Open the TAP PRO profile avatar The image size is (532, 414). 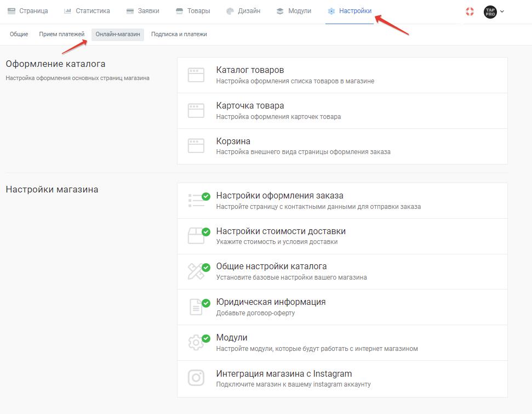tap(490, 12)
